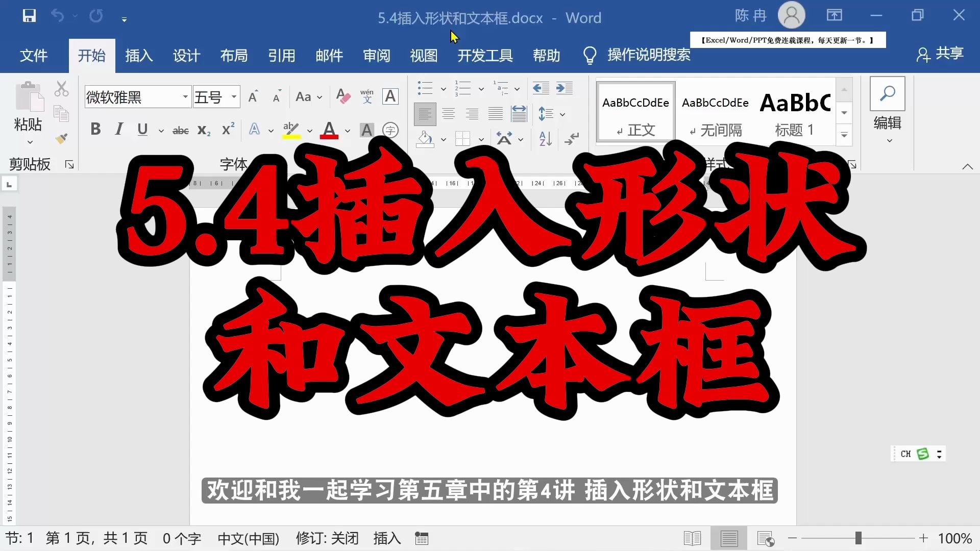Click the Cut scissors icon
The height and width of the screenshot is (551, 980).
(x=61, y=89)
